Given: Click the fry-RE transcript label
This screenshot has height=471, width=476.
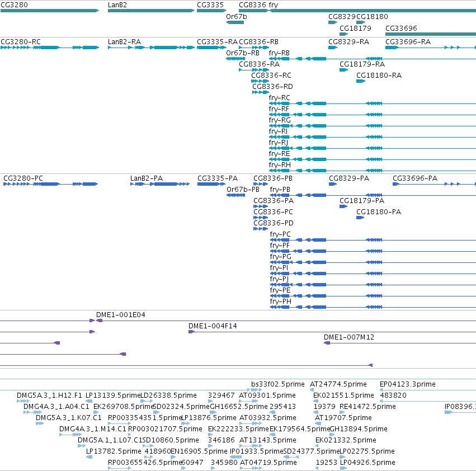Looking at the screenshot, I should pyautogui.click(x=279, y=154).
